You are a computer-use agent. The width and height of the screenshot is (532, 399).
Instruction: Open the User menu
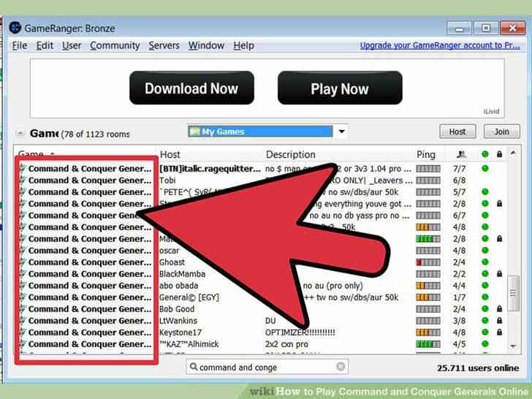tap(72, 45)
